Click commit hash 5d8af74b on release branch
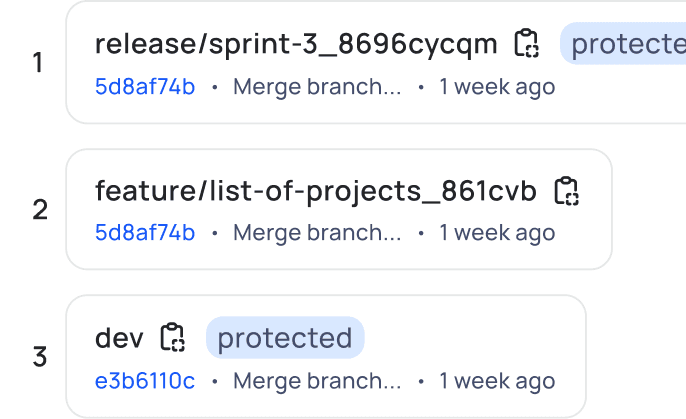 [145, 87]
